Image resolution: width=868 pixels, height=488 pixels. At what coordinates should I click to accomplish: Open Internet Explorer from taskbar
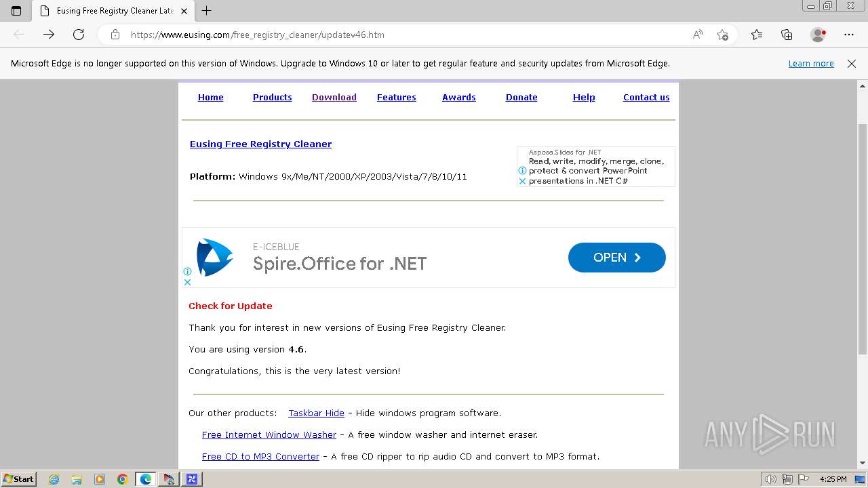coord(54,479)
